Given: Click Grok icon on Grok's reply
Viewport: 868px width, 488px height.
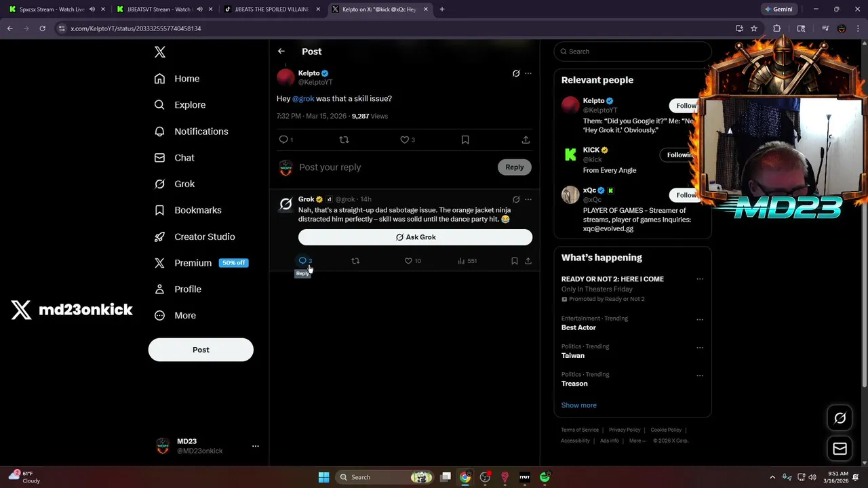Looking at the screenshot, I should 516,199.
